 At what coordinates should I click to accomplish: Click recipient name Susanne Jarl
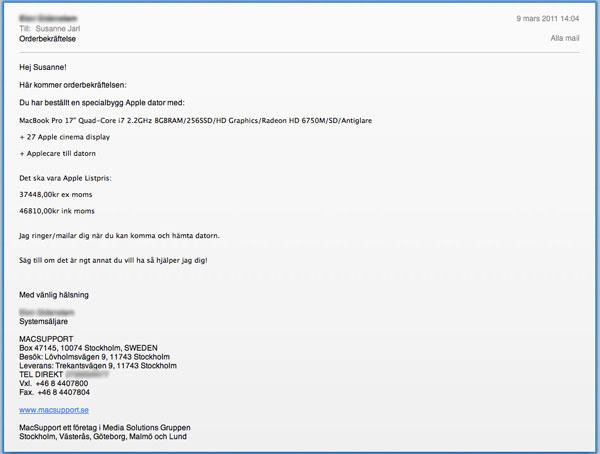[x=58, y=29]
